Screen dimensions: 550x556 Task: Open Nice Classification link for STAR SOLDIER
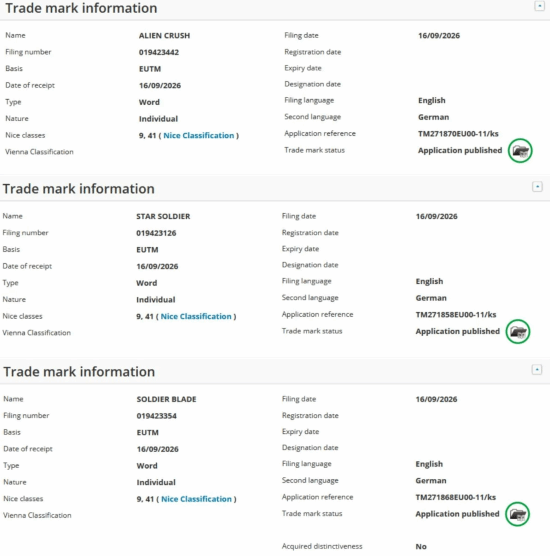pyautogui.click(x=196, y=316)
